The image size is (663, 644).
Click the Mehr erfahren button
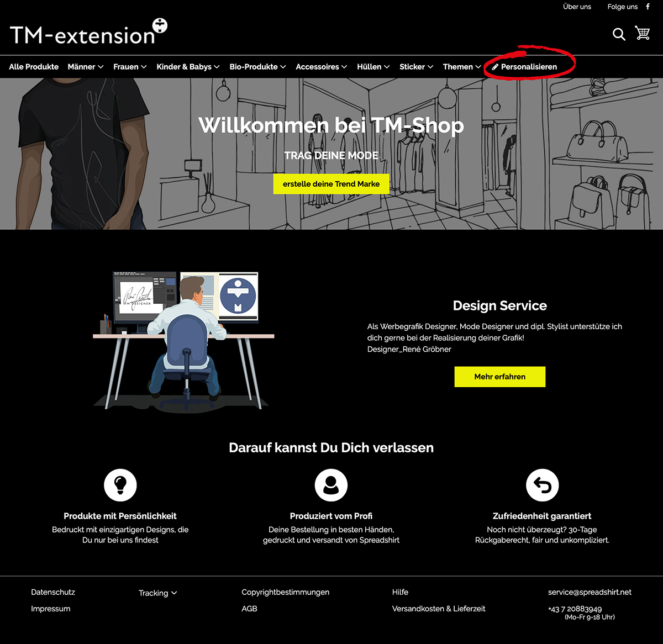tap(499, 377)
